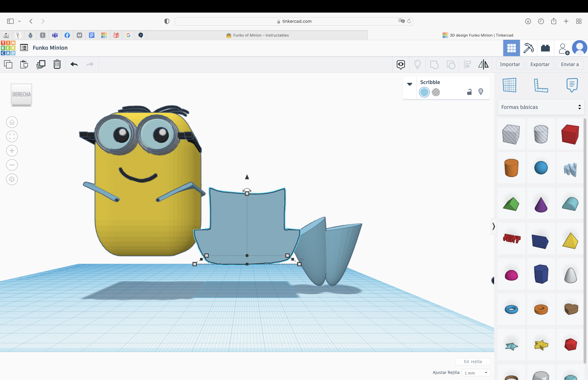Toggle the Safari sidebar
Viewport: 588px width, 380px height.
tap(10, 21)
